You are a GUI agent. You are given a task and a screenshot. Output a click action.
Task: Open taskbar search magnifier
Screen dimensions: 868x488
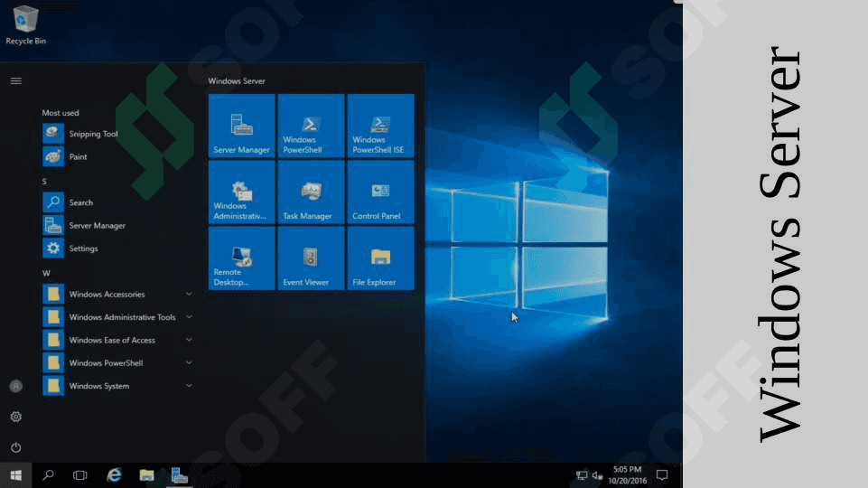(48, 475)
